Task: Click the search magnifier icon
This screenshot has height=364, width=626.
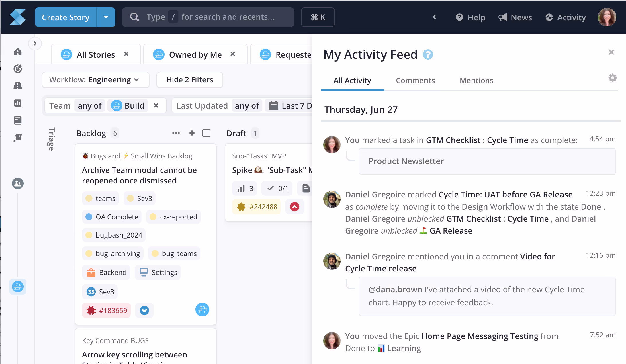Action: click(134, 17)
